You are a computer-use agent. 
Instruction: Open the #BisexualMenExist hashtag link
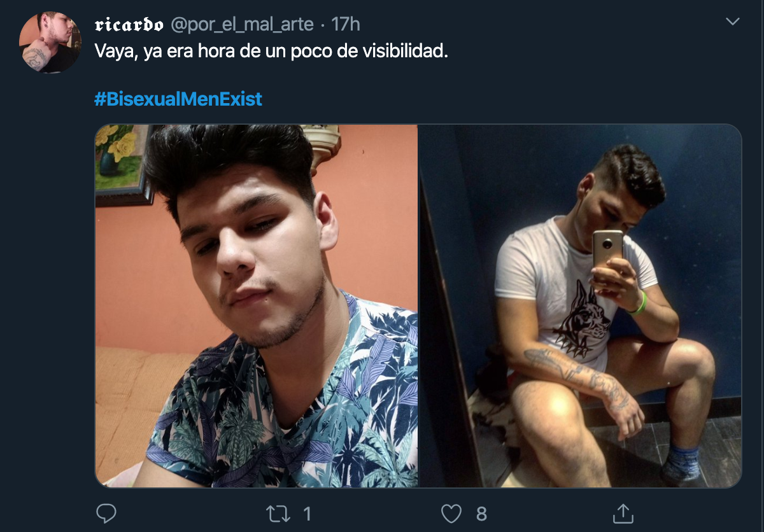177,99
